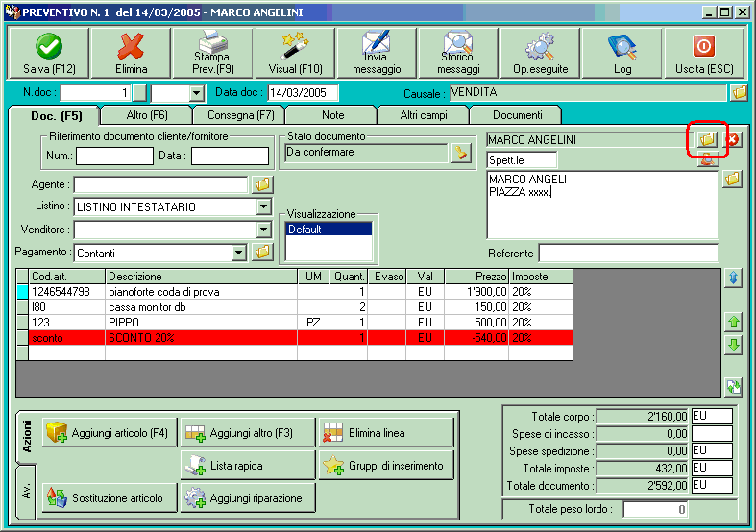Print the quote with Stampa Prev.(F9)

point(212,53)
